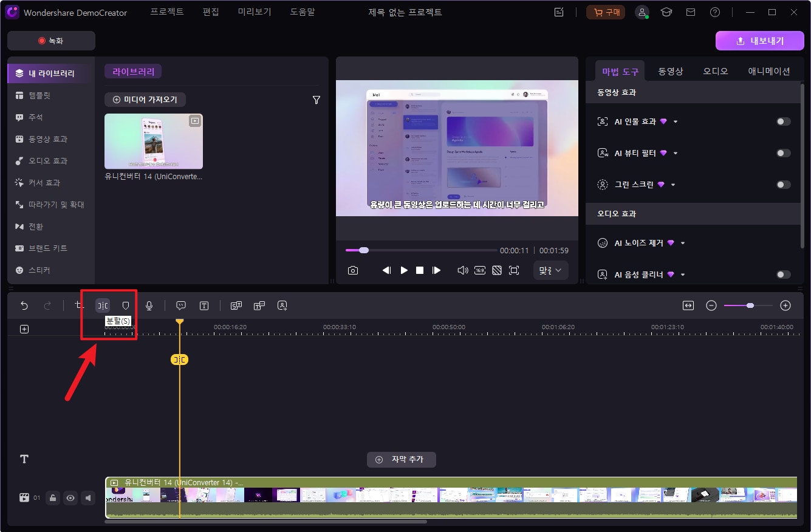Click the preview volume speaker icon
Screen dimensions: 811x532
[x=463, y=270]
